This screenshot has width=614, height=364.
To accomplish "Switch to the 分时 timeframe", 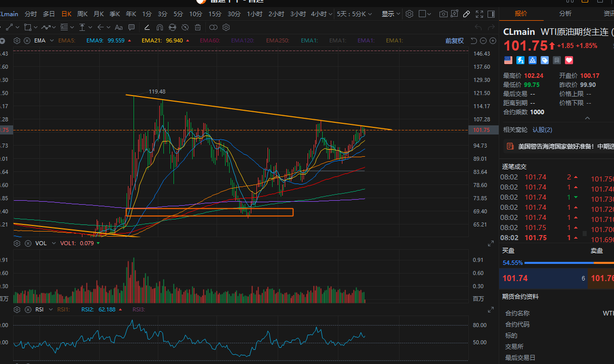I will click(31, 14).
